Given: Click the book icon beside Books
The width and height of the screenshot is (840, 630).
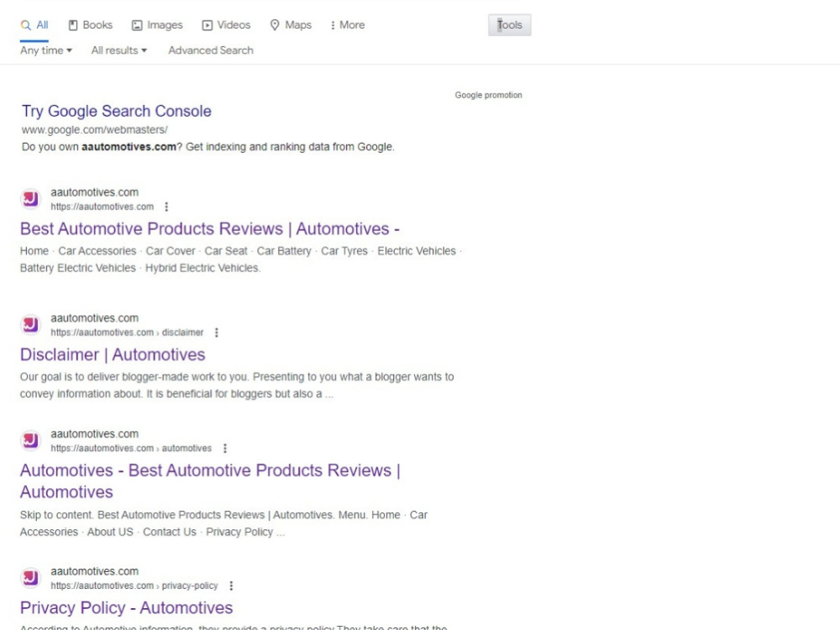Looking at the screenshot, I should 73,25.
